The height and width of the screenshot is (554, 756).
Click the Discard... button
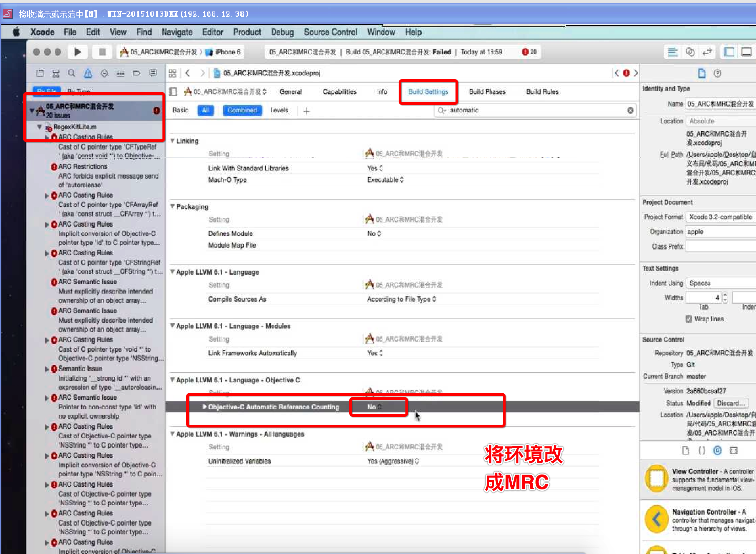tap(731, 403)
